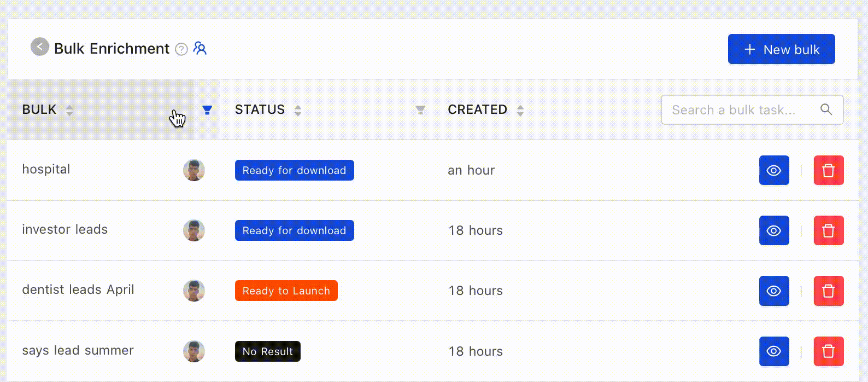
Task: Click investor leads '18 hours' created time
Action: (x=476, y=230)
